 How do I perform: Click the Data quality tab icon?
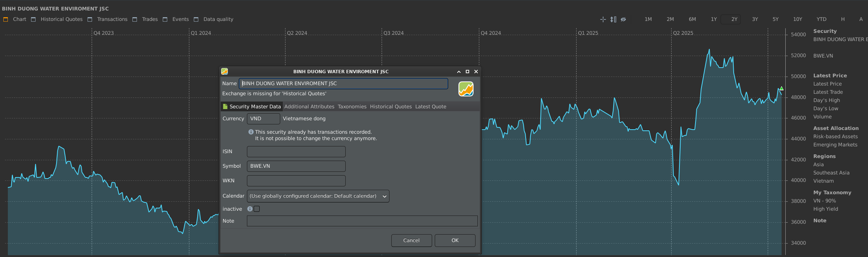tap(196, 19)
